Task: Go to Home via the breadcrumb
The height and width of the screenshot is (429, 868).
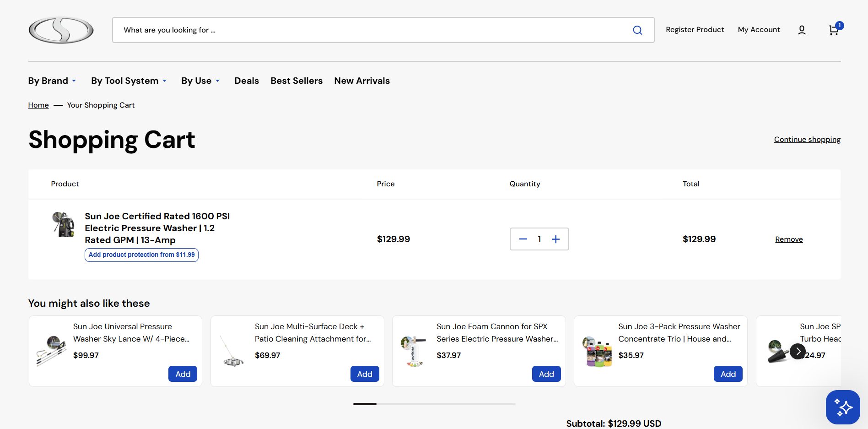Action: 38,105
